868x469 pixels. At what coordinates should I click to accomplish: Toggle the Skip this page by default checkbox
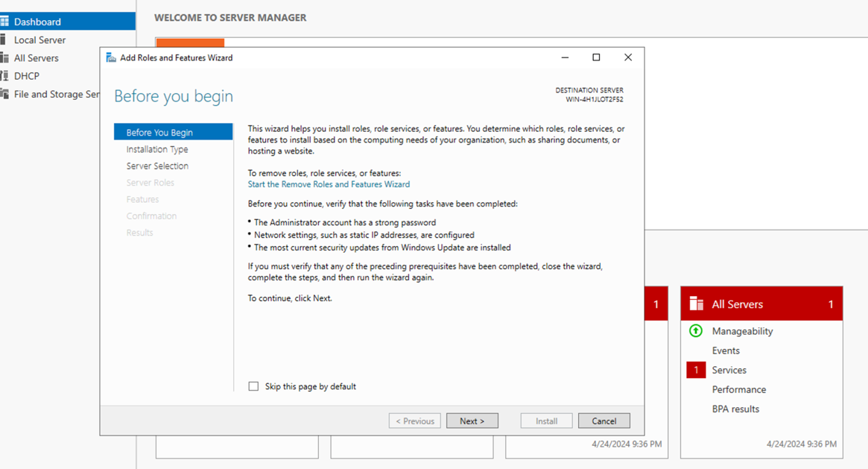[x=253, y=386]
